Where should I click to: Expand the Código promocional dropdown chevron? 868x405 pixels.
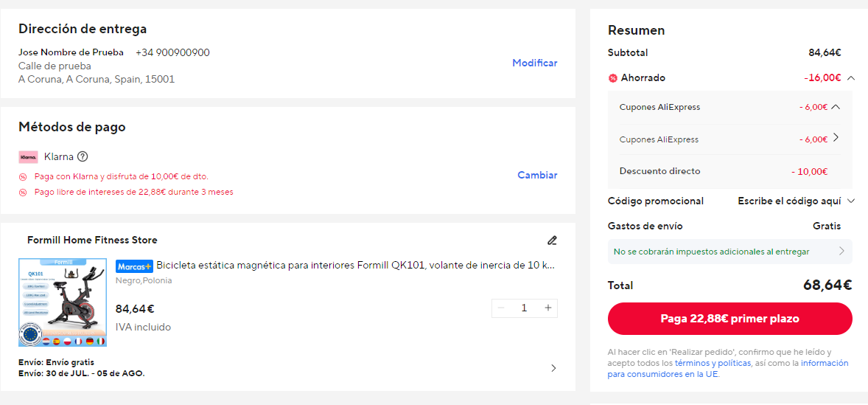click(851, 201)
